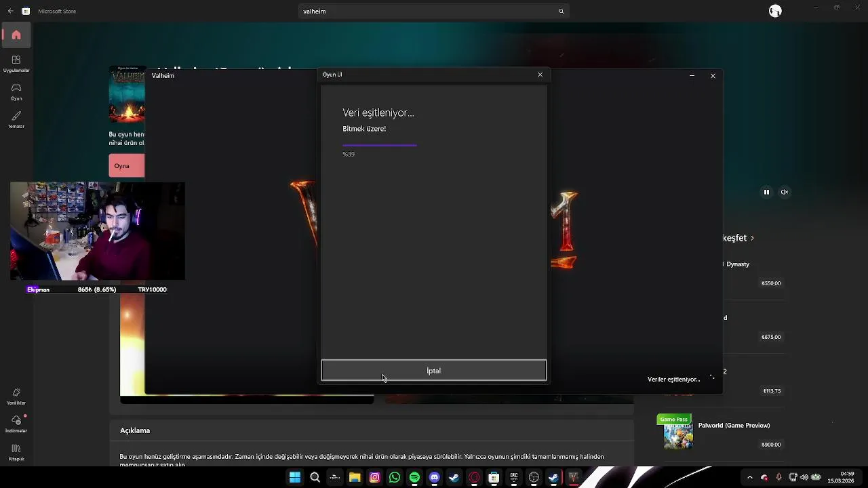Open Instagram from the taskbar

click(x=374, y=478)
